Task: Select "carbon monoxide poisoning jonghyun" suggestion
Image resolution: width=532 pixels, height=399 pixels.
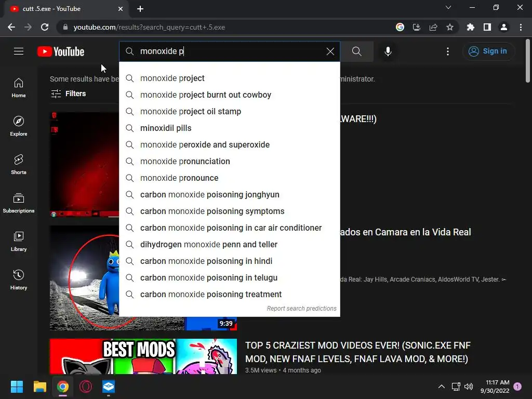Action: click(x=229, y=194)
